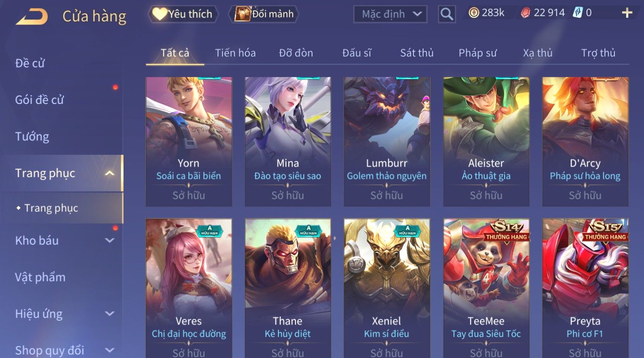
Task: Expand the Kho báu sidebar section
Action: click(109, 240)
